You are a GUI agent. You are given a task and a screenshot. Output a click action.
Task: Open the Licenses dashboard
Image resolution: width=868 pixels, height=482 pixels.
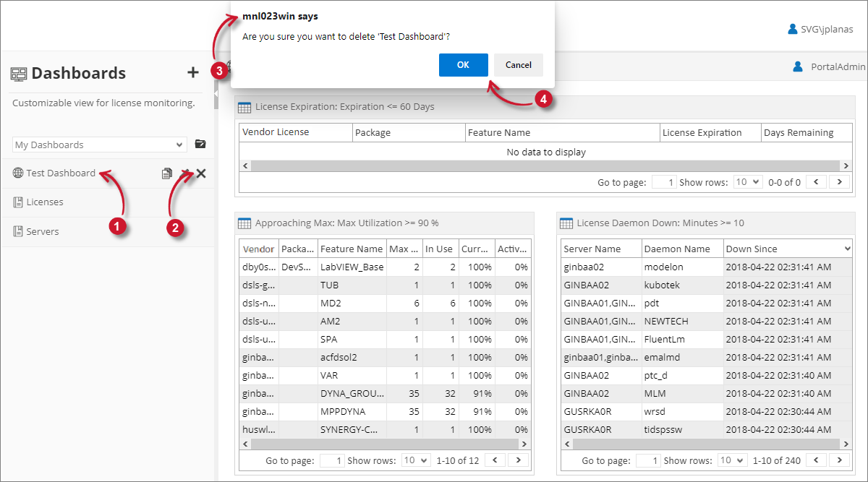45,202
